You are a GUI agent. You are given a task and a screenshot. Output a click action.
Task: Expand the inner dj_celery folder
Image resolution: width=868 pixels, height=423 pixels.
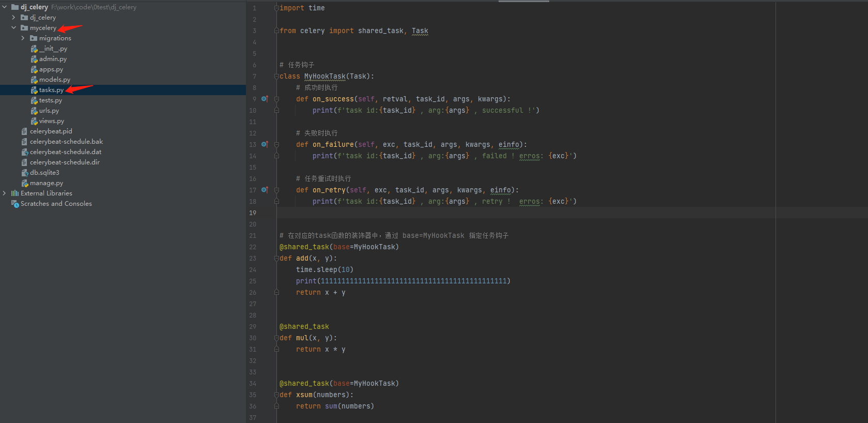coord(14,18)
